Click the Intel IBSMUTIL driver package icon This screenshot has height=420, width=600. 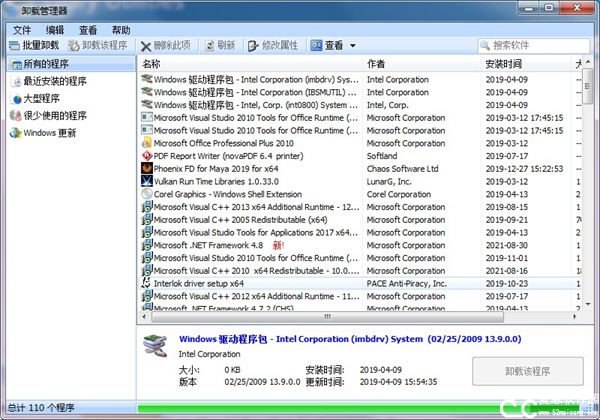[x=147, y=91]
